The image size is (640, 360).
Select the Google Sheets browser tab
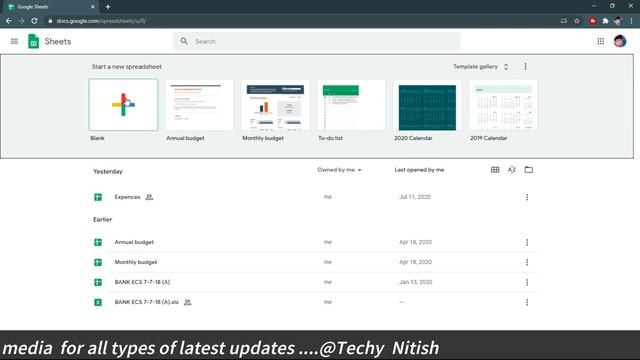pyautogui.click(x=51, y=7)
